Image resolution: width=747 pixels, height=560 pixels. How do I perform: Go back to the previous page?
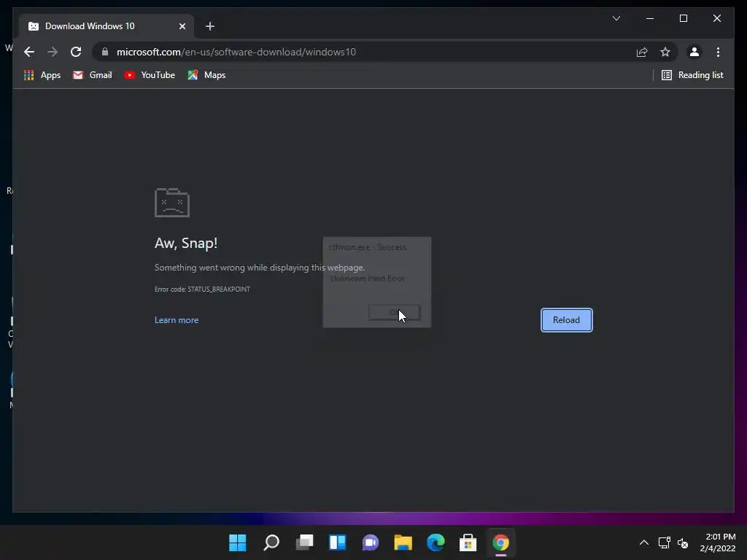point(29,52)
